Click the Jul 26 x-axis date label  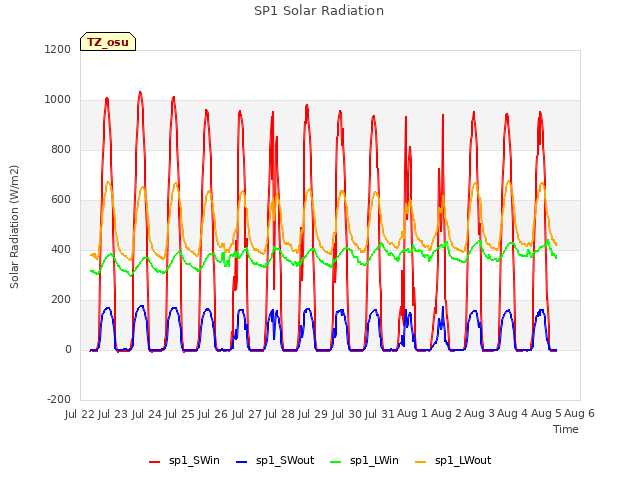coord(213,414)
